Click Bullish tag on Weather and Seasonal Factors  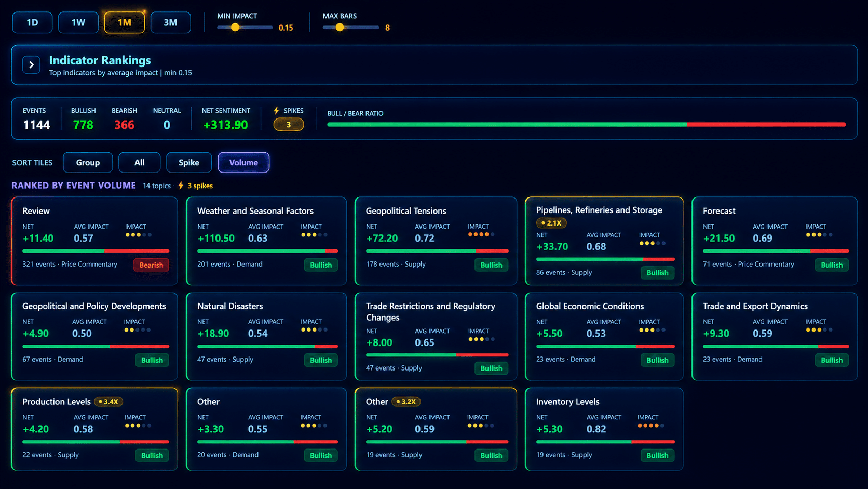pos(321,265)
